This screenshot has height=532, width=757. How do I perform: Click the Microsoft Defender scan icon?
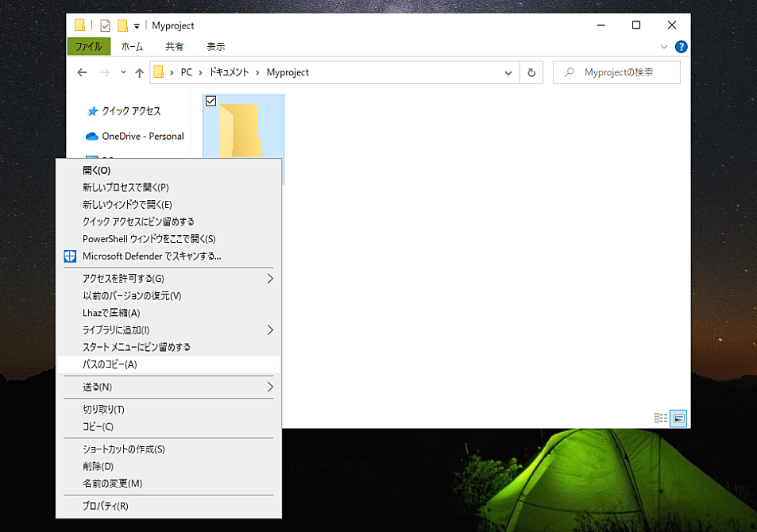(x=69, y=256)
